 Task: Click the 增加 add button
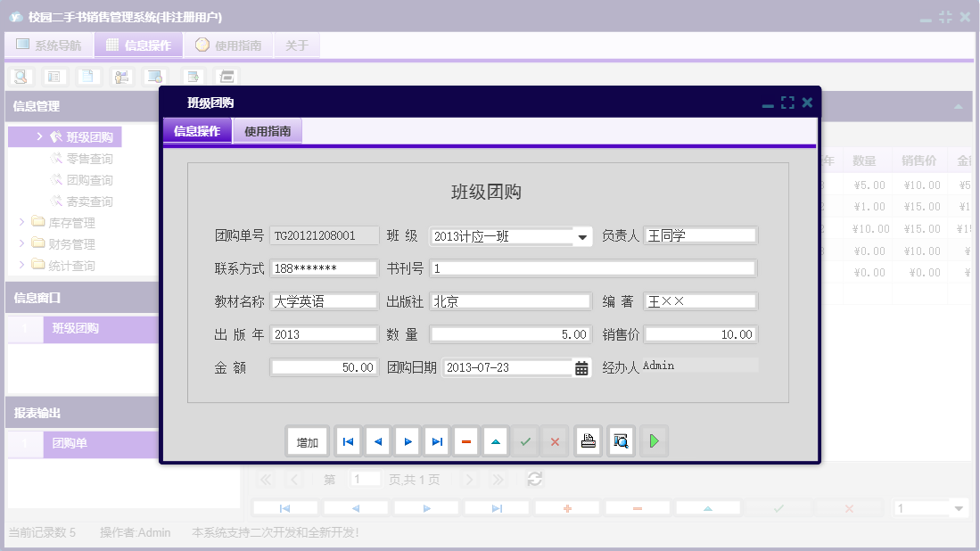(x=307, y=440)
